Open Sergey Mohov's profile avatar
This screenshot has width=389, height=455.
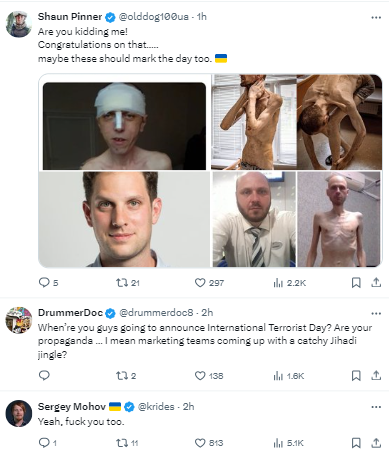pos(19,413)
